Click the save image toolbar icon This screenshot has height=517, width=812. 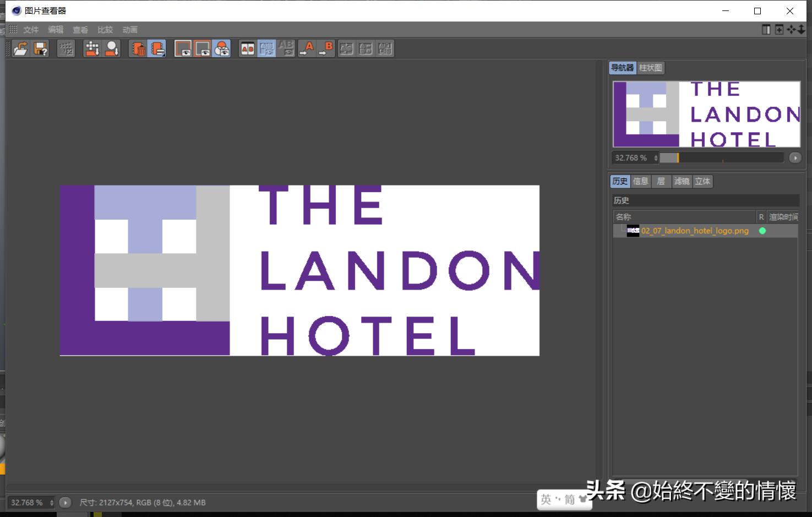pyautogui.click(x=40, y=48)
